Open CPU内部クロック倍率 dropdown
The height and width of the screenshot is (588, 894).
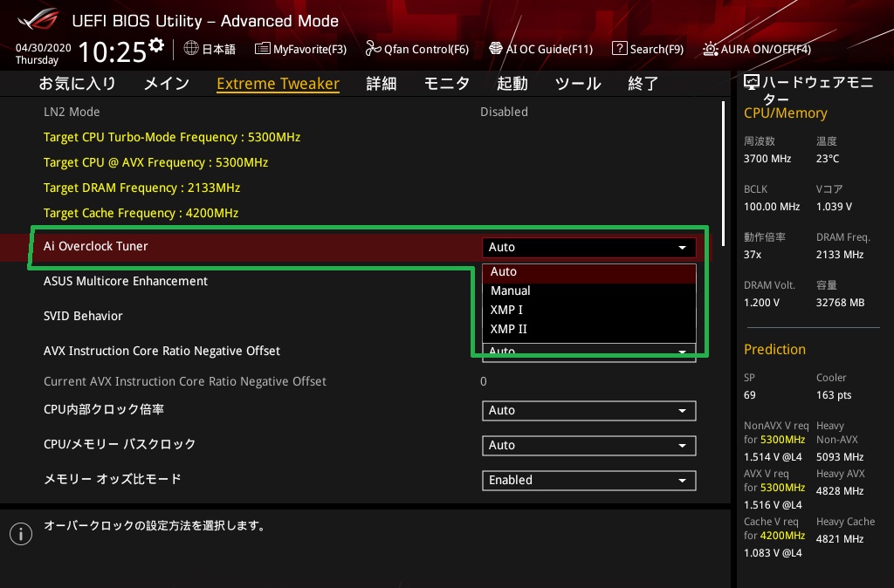coord(589,411)
